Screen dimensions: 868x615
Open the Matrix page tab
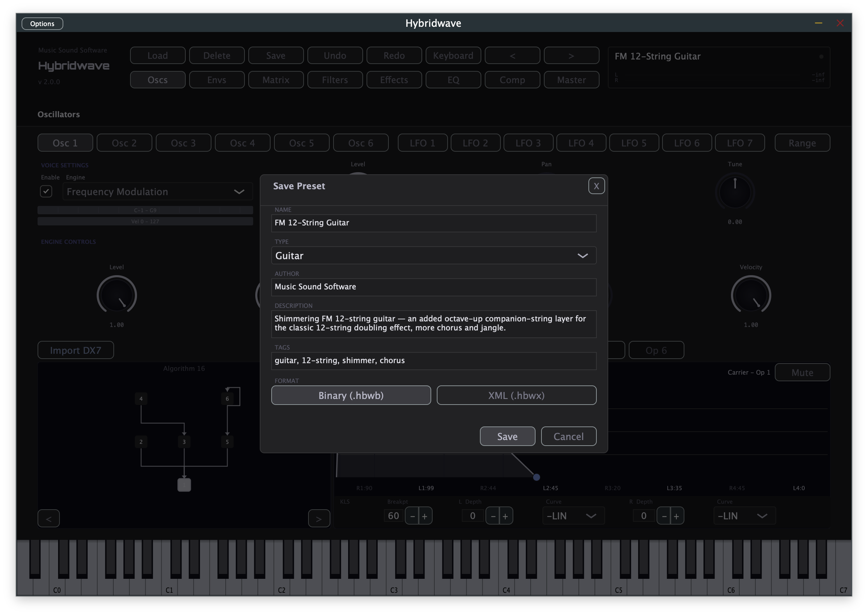coord(275,80)
